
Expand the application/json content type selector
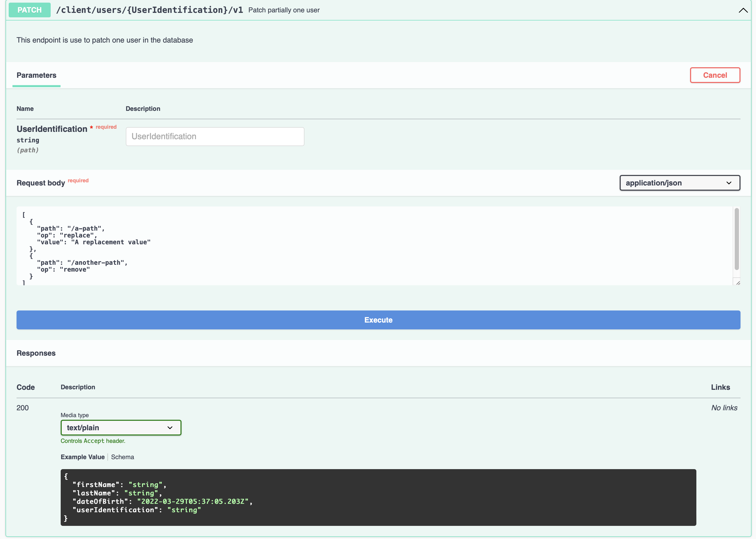point(679,183)
